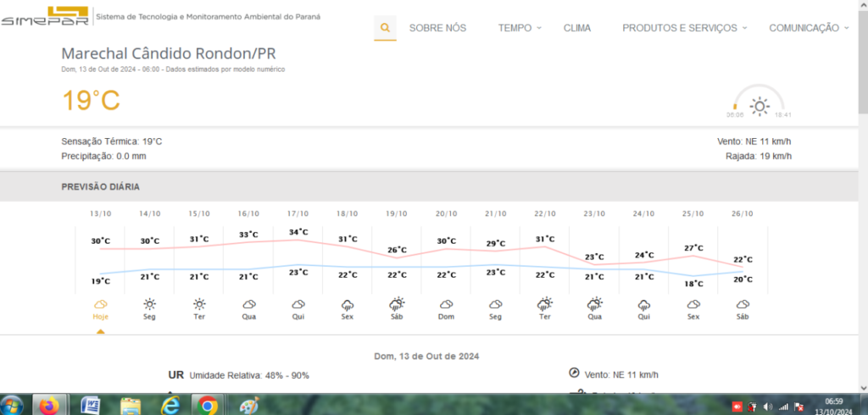The image size is (868, 415).
Task: Select the Qui 24/10 rain icon
Action: click(644, 305)
